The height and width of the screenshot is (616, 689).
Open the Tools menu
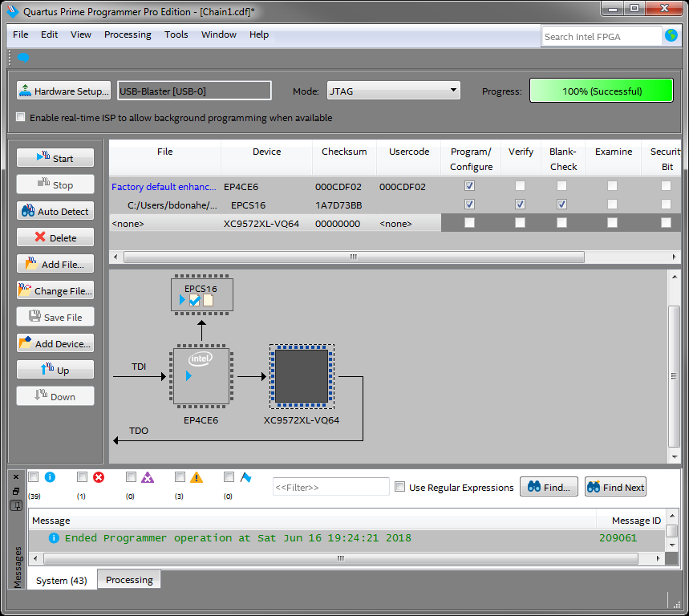(x=176, y=34)
